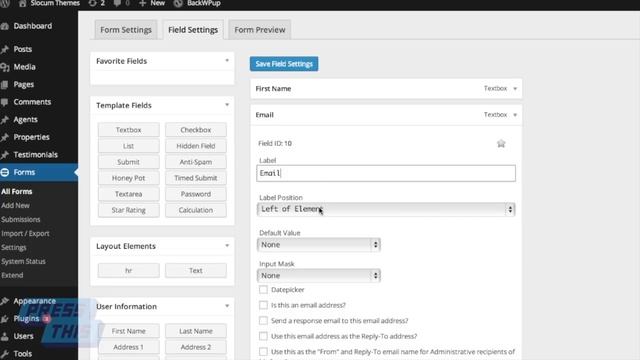The width and height of the screenshot is (640, 360).
Task: Click the Forms icon in sidebar
Action: click(x=4, y=172)
